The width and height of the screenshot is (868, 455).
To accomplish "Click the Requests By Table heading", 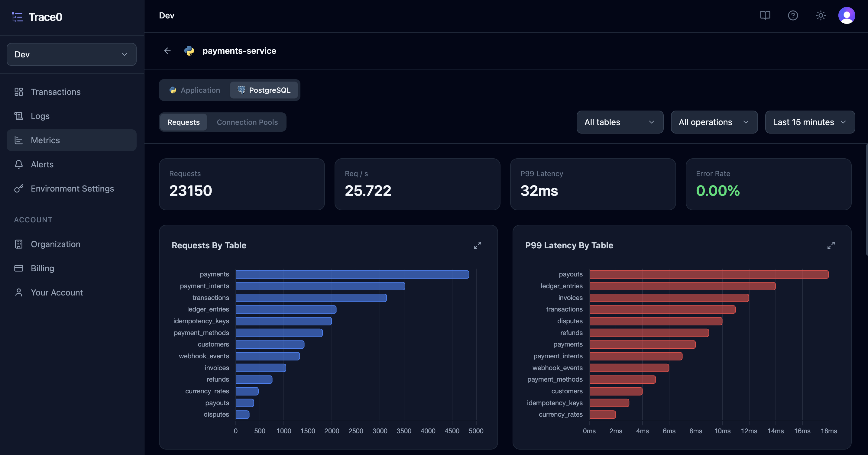I will pyautogui.click(x=209, y=246).
